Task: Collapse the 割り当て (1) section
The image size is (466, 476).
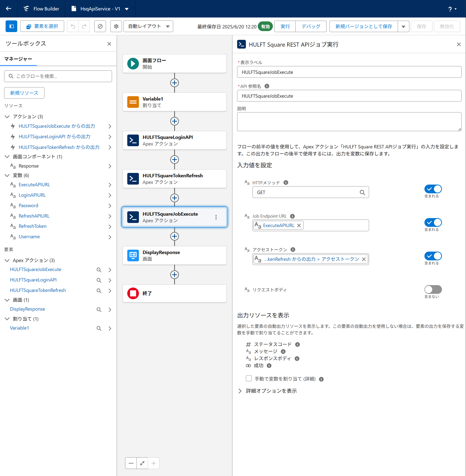Action: tap(7, 319)
